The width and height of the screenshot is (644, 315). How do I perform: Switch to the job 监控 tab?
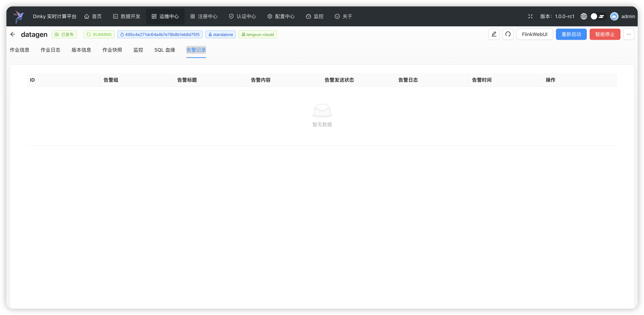138,50
